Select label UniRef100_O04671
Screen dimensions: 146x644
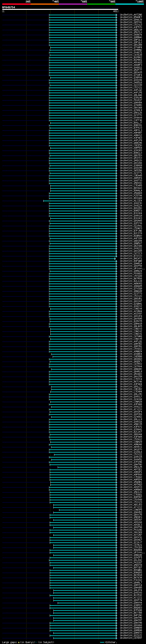[131, 52]
